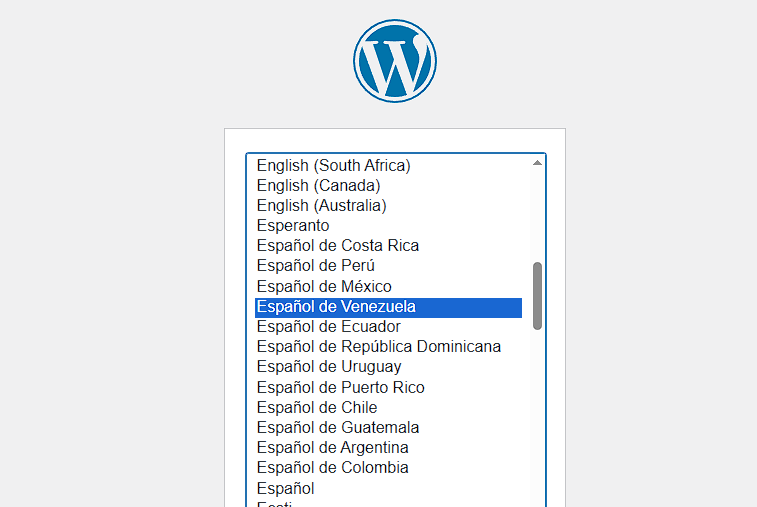Click highlighted Español de Venezuela option
The image size is (757, 507).
(x=336, y=307)
